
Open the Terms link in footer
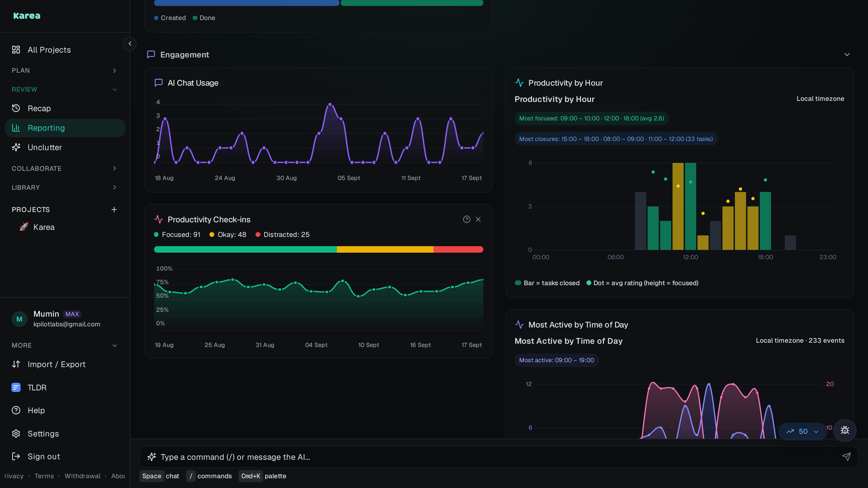coord(44,476)
